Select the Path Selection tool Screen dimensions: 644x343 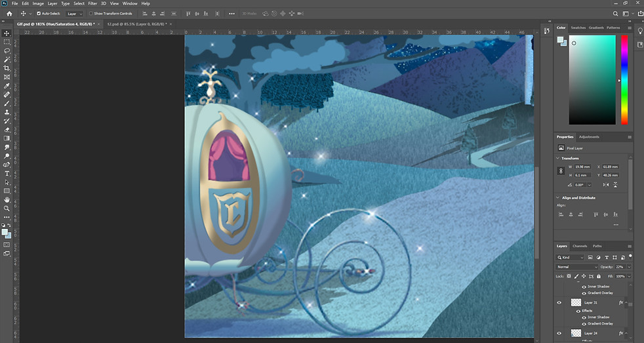click(x=7, y=182)
